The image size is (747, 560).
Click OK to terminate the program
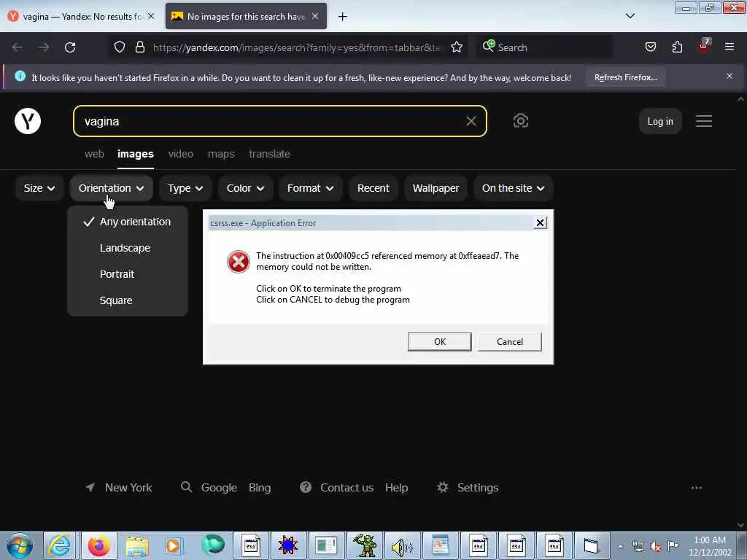pos(440,341)
